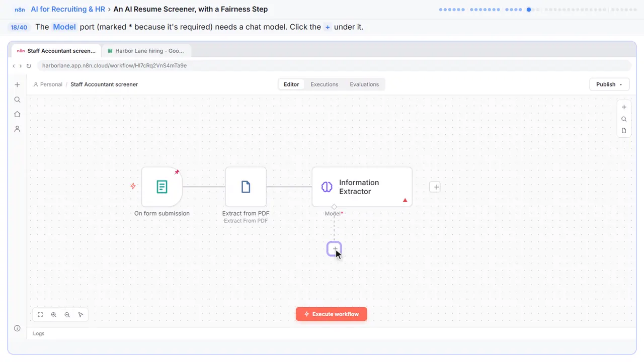The image size is (644, 362).
Task: Select the Staff Accountant screener browser tab
Action: [x=56, y=51]
